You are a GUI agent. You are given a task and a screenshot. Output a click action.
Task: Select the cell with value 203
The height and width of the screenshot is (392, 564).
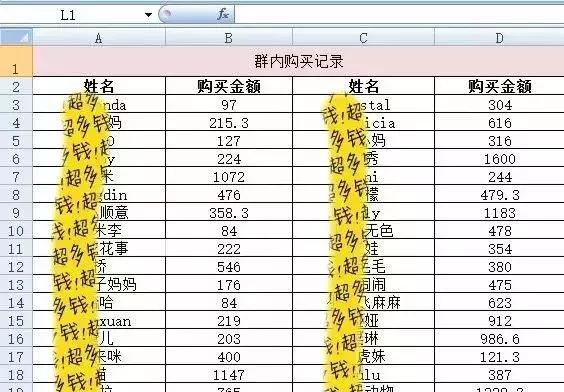[x=229, y=338]
